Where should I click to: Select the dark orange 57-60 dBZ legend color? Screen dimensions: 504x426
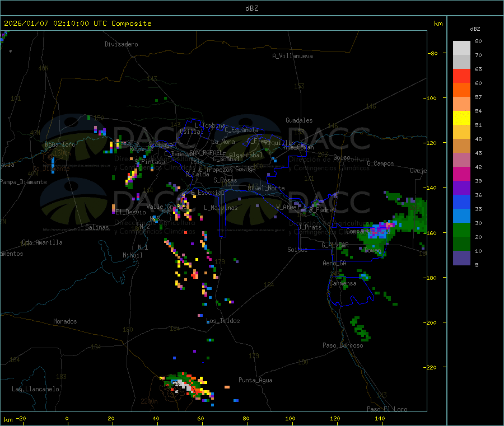point(461,90)
